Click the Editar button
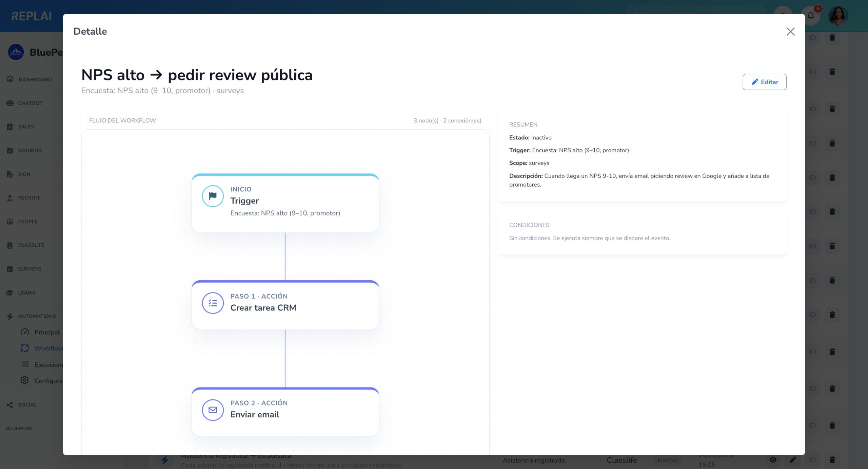The image size is (868, 469). point(764,82)
